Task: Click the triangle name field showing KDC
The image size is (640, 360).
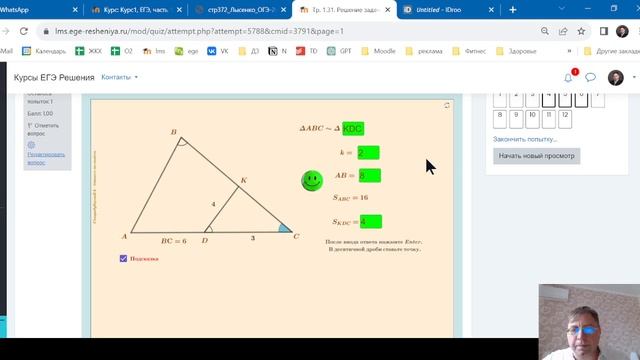Action: tap(353, 129)
